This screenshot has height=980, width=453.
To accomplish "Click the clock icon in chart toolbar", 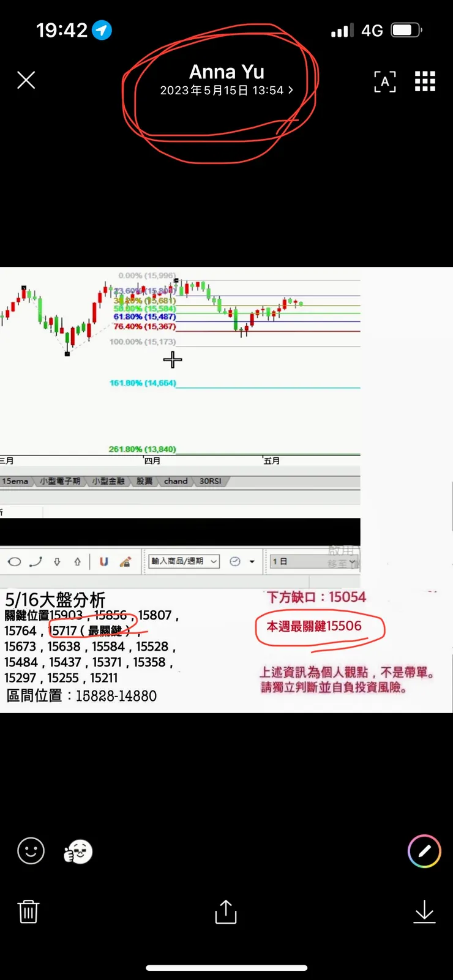I will click(x=235, y=561).
